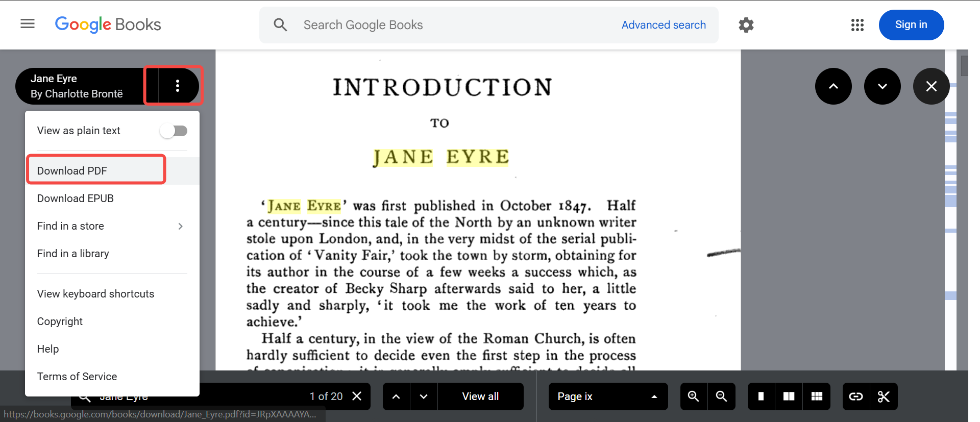This screenshot has height=422, width=980.
Task: Go to next page with down arrow
Action: (883, 86)
